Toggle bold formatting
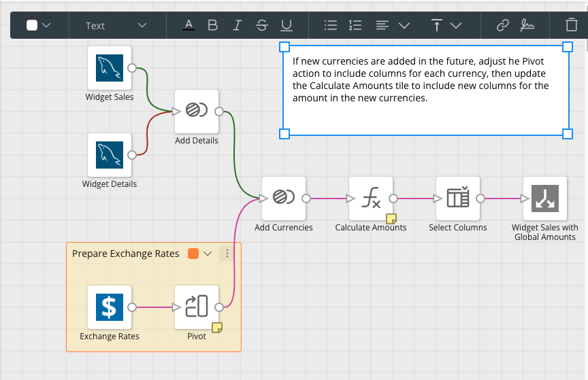The image size is (588, 380). point(212,25)
